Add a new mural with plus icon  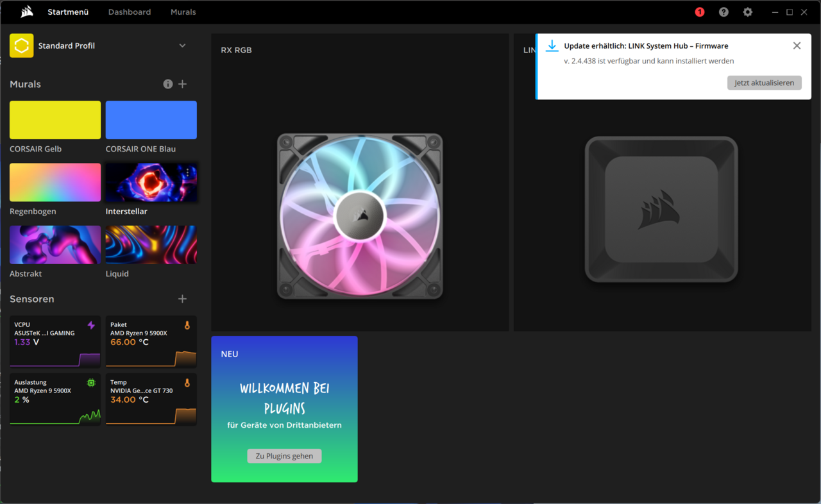tap(183, 84)
